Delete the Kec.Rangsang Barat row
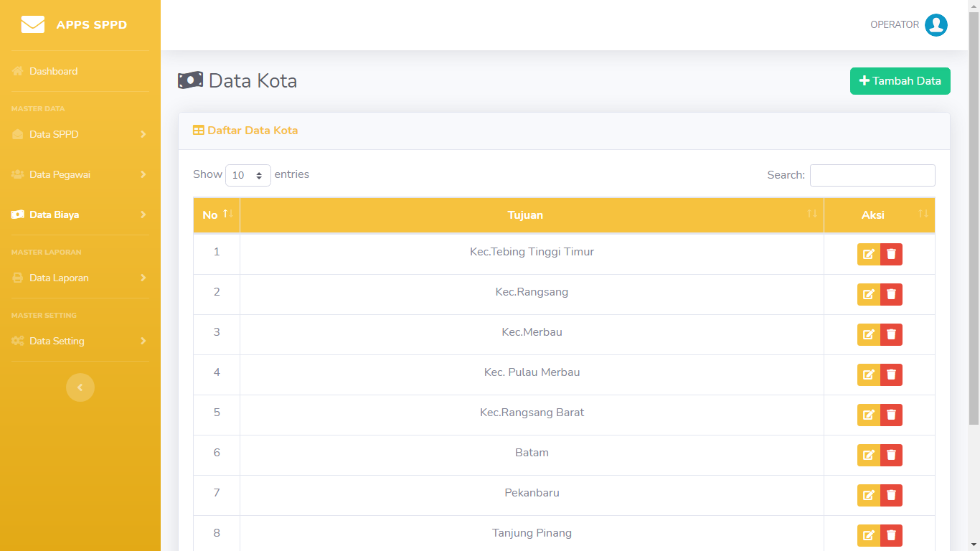The image size is (980, 551). pos(891,415)
